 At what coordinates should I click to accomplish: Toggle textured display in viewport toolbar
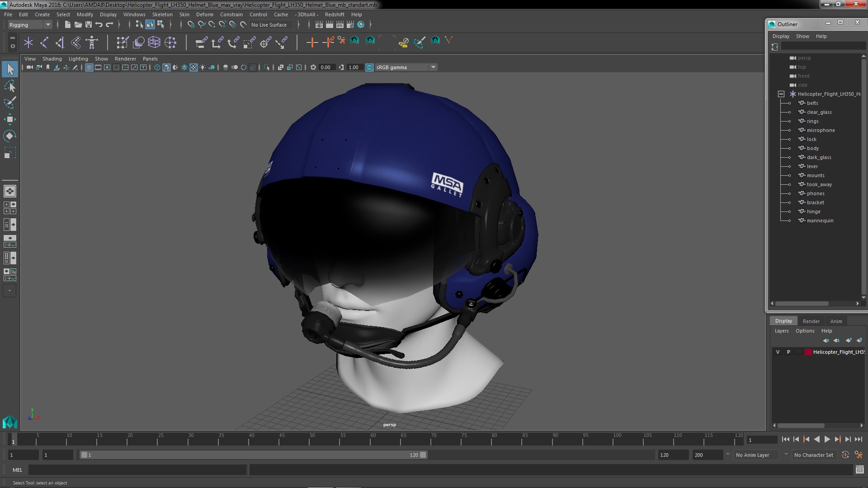point(193,67)
